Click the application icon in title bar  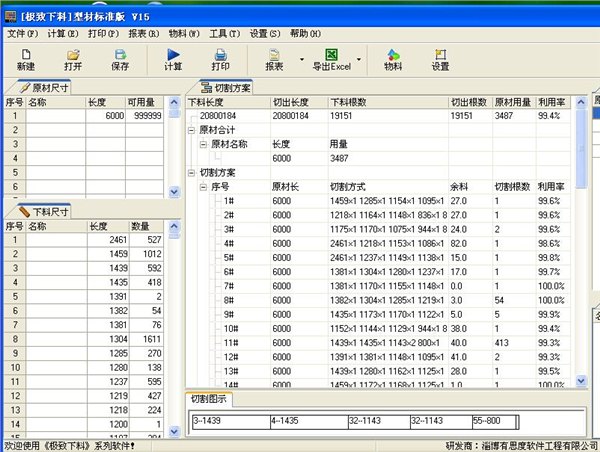coord(10,16)
